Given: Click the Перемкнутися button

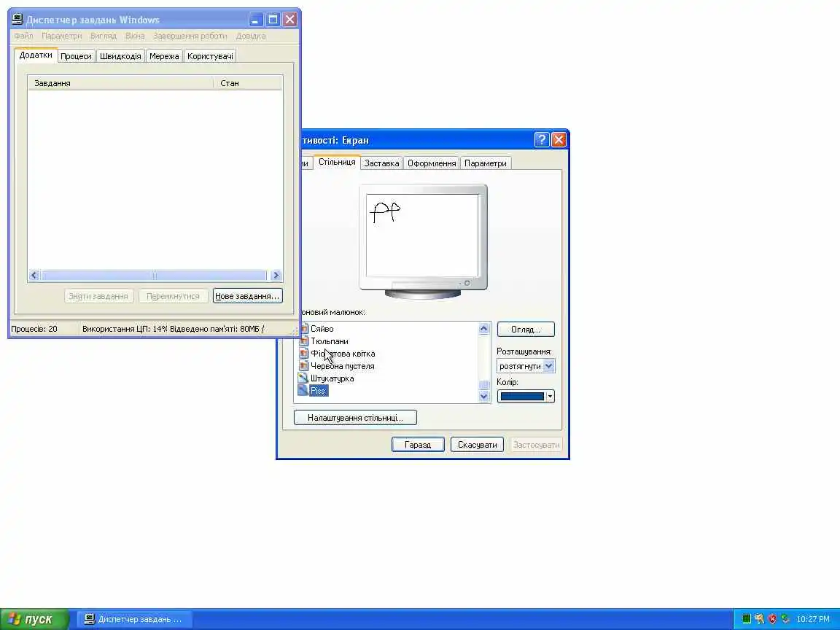Looking at the screenshot, I should (x=173, y=296).
